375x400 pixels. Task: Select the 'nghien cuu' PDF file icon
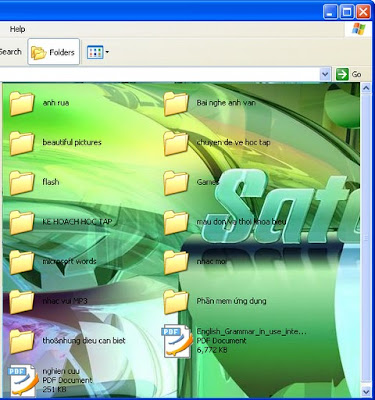pyautogui.click(x=23, y=380)
